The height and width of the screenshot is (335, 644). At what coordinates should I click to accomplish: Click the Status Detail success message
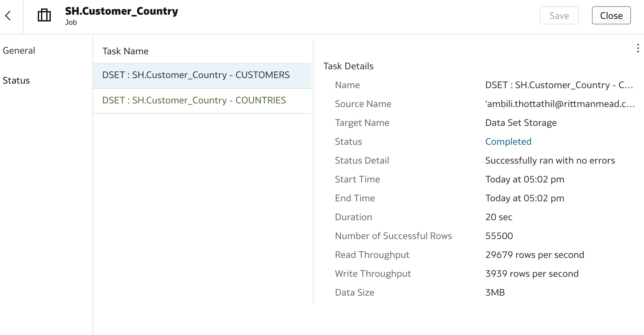tap(550, 160)
